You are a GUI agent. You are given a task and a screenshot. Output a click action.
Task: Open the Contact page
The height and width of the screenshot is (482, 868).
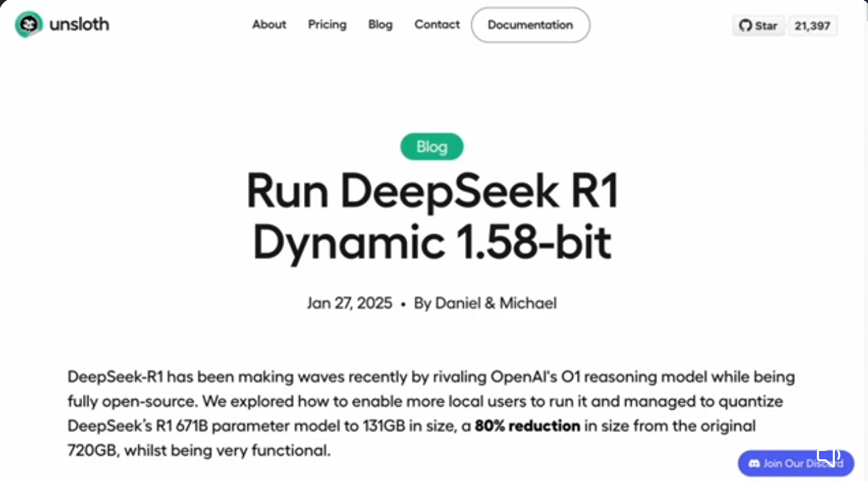(437, 24)
